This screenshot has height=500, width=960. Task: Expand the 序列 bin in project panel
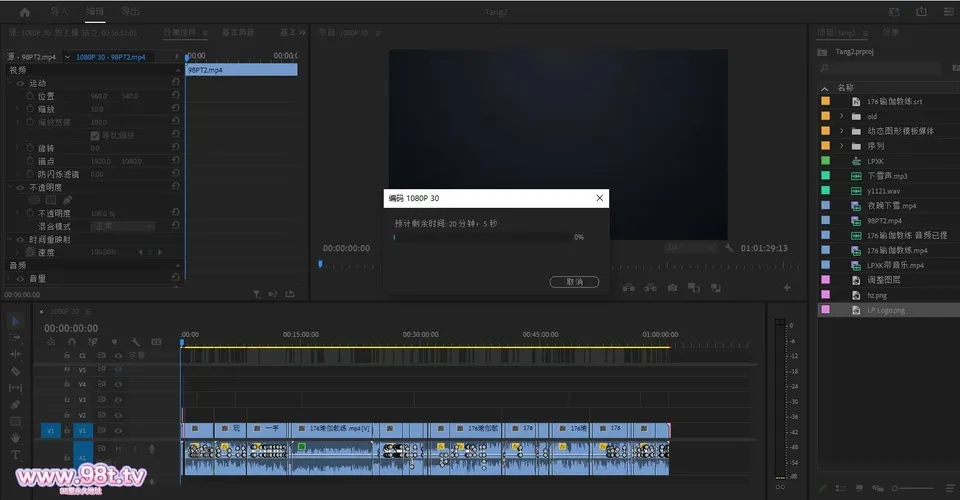coord(841,146)
